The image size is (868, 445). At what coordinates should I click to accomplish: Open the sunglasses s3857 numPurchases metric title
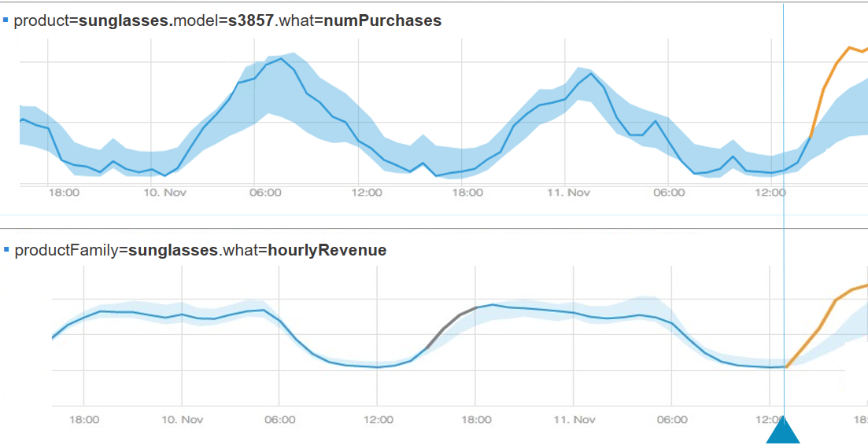(227, 21)
